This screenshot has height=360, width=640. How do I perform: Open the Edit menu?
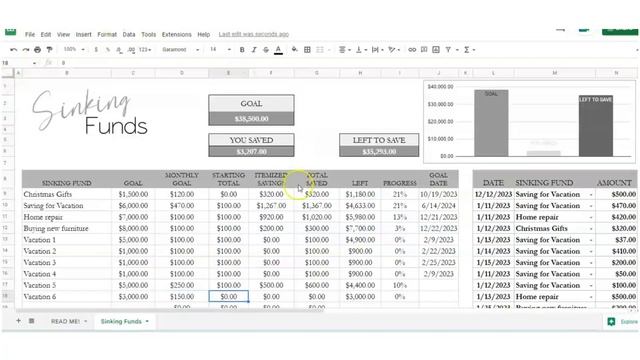click(x=46, y=35)
